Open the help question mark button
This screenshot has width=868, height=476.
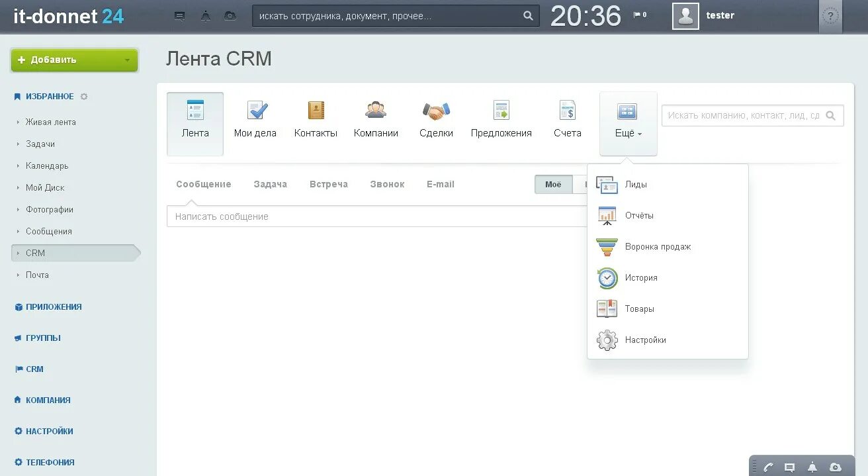[830, 16]
